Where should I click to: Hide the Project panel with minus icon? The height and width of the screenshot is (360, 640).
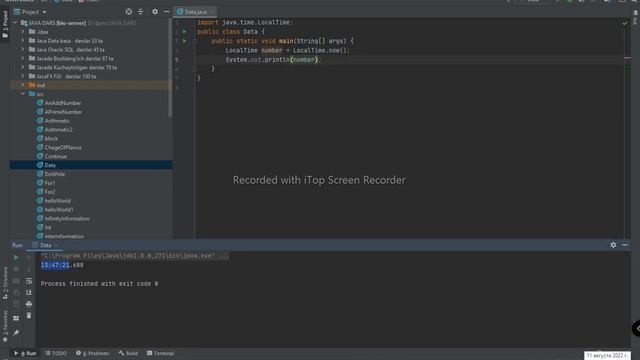point(167,12)
